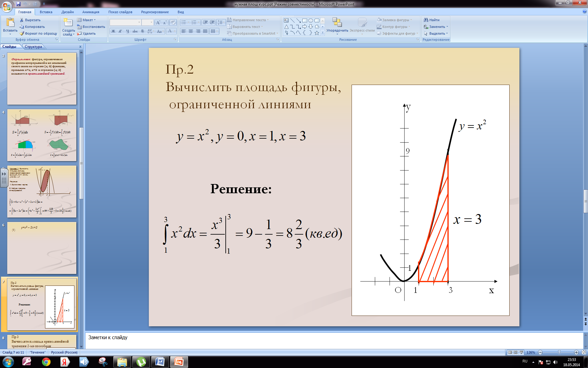Expand the Выделить dropdown

pos(436,33)
